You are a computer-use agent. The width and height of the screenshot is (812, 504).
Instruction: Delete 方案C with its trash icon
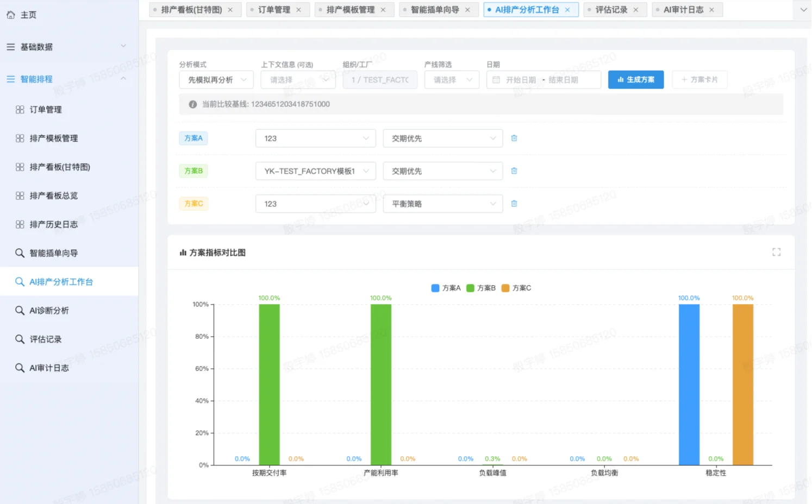(x=514, y=204)
